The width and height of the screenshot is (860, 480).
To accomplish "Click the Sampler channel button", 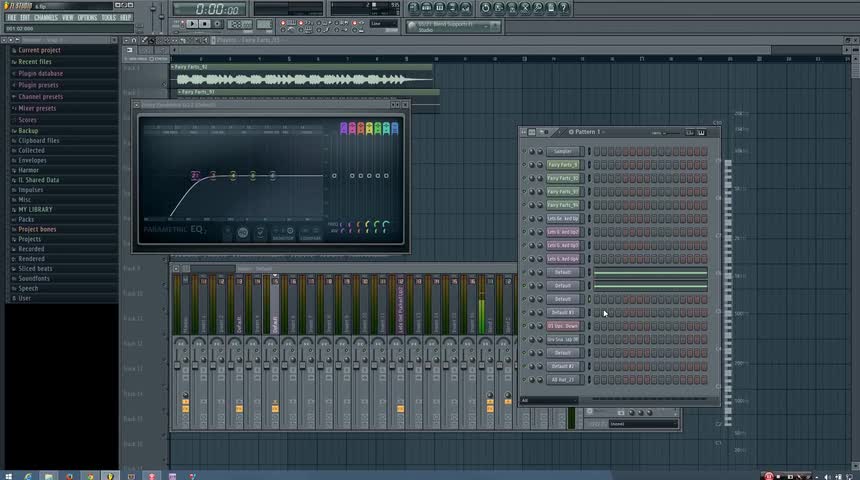I will tap(563, 151).
